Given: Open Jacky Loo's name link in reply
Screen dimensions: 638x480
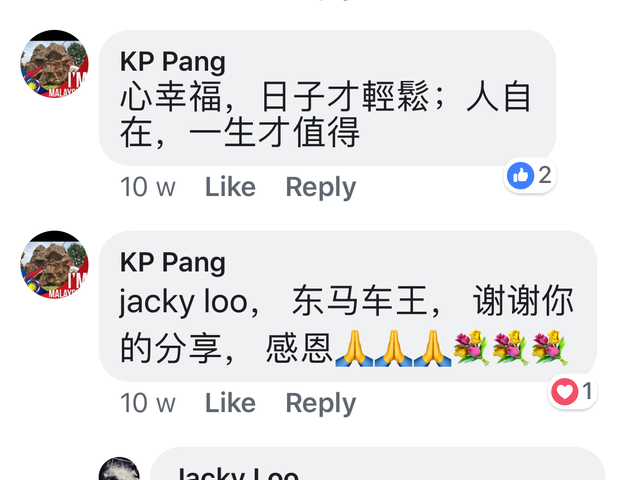Looking at the screenshot, I should pyautogui.click(x=238, y=473).
